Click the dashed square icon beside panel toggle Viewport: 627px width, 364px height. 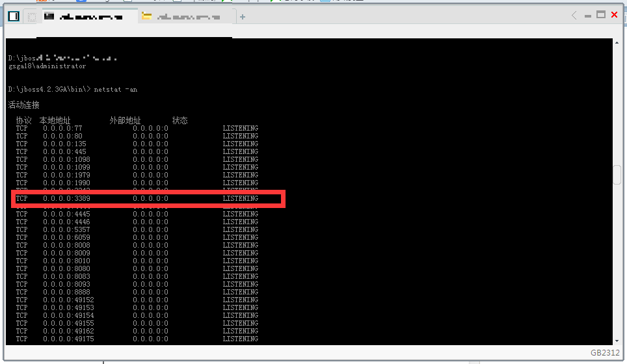[32, 17]
